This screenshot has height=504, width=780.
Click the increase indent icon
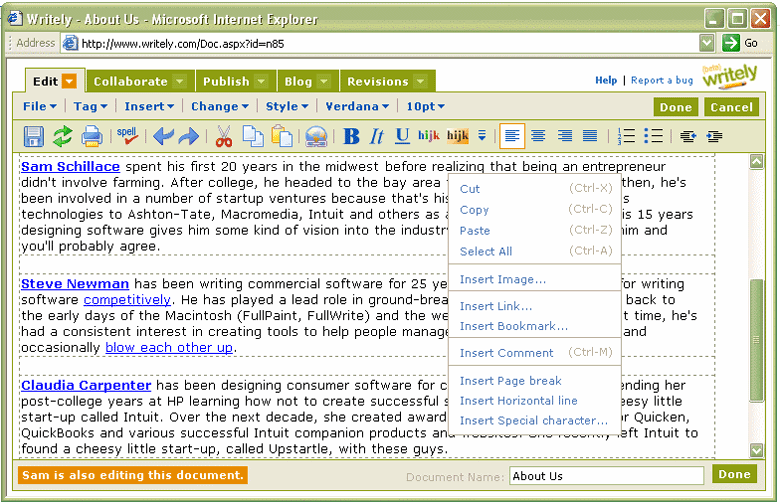pyautogui.click(x=714, y=136)
